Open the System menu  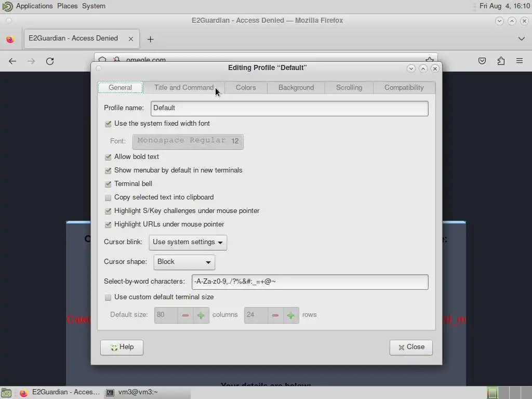pos(94,6)
